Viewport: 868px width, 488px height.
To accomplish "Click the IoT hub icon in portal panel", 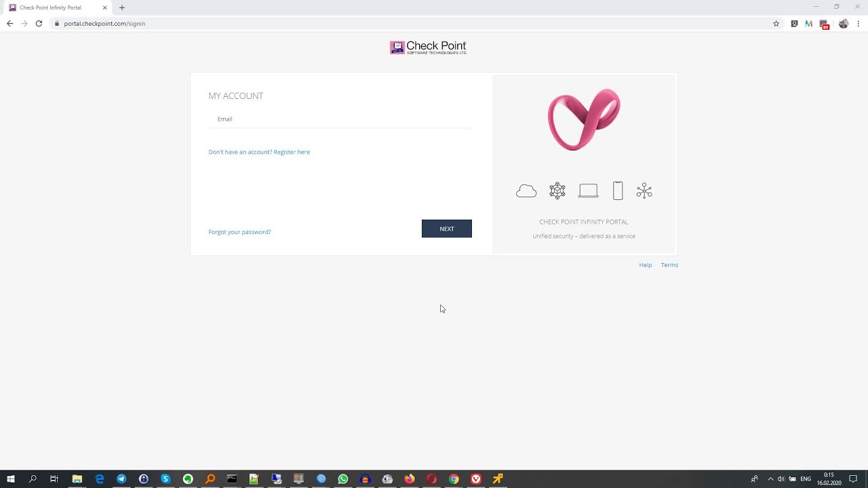I will [644, 191].
